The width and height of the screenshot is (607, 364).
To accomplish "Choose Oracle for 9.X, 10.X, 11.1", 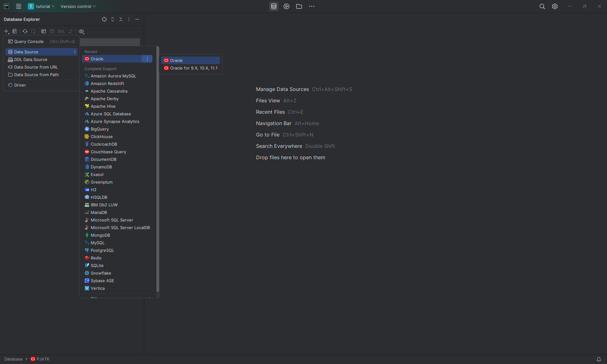I will 191,68.
